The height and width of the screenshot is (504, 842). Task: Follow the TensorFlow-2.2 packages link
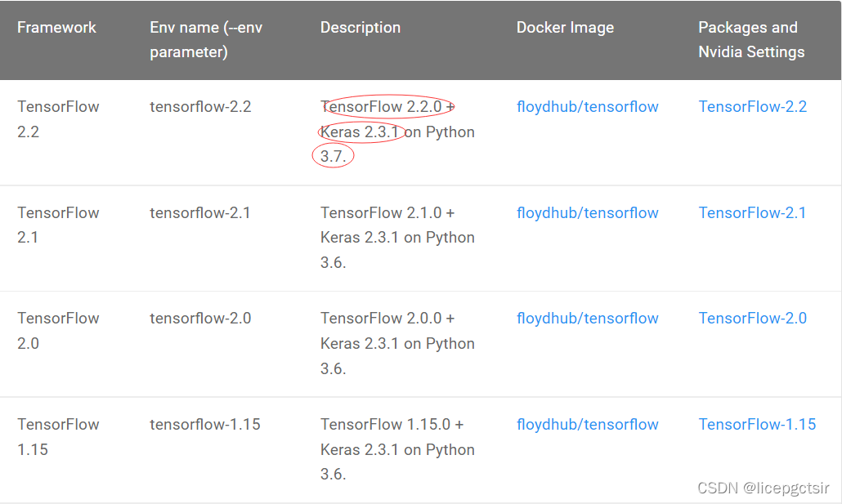pyautogui.click(x=751, y=106)
